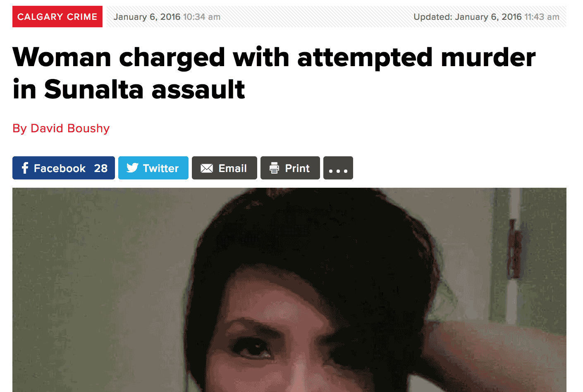The height and width of the screenshot is (392, 583).
Task: Click the Facebook 'f' logo icon
Action: (x=25, y=168)
